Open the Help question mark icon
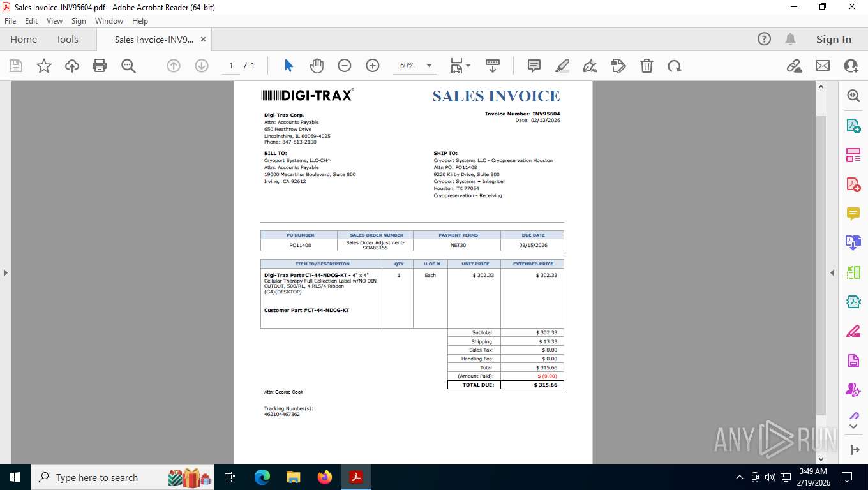Screen dimensions: 868x490 tap(764, 39)
